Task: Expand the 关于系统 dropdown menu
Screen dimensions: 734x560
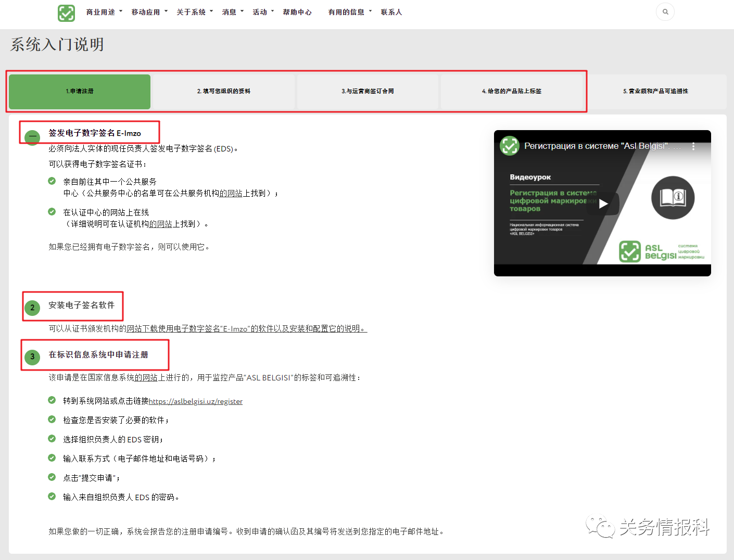Action: point(195,12)
